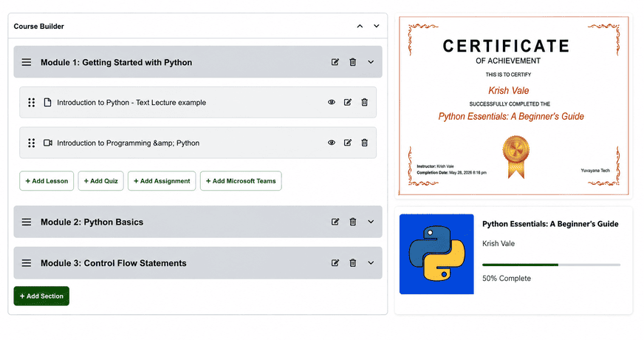Expand Module 2: Python Basics chevron
Viewport: 644px width, 340px height.
point(371,222)
